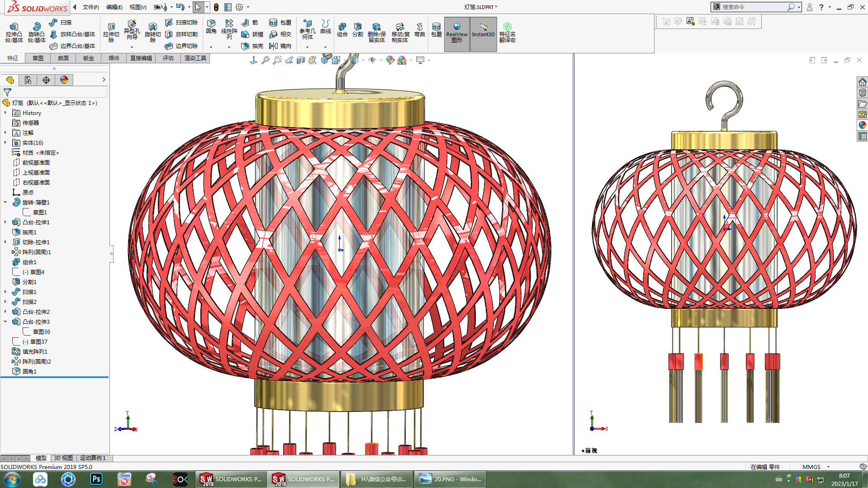Screen dimensions: 868x488
Task: Switch to the 评估 evaluate tab
Action: pos(168,58)
